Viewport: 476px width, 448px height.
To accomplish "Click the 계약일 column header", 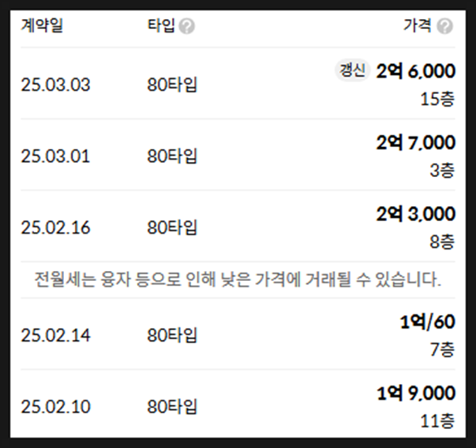I will (x=42, y=26).
